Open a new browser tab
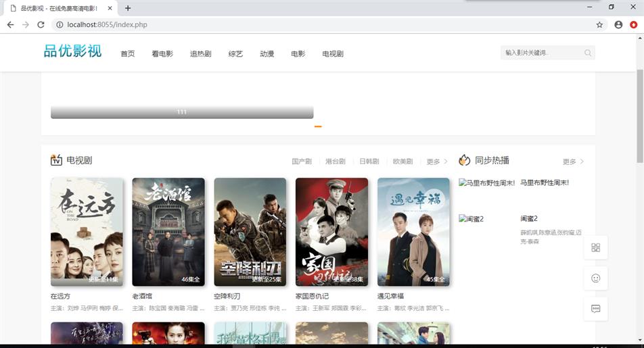644x348 pixels. click(x=128, y=8)
